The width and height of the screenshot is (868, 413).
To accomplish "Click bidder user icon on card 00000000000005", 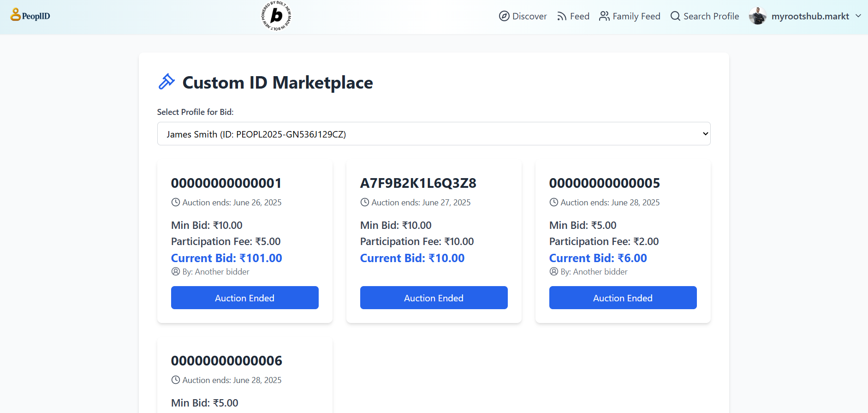I will point(553,271).
